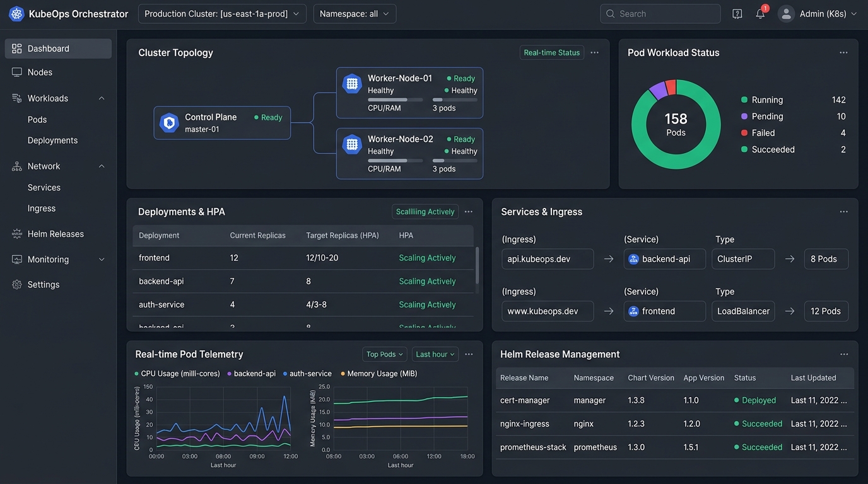The height and width of the screenshot is (484, 868).
Task: Click the Real-time Status button
Action: [552, 53]
